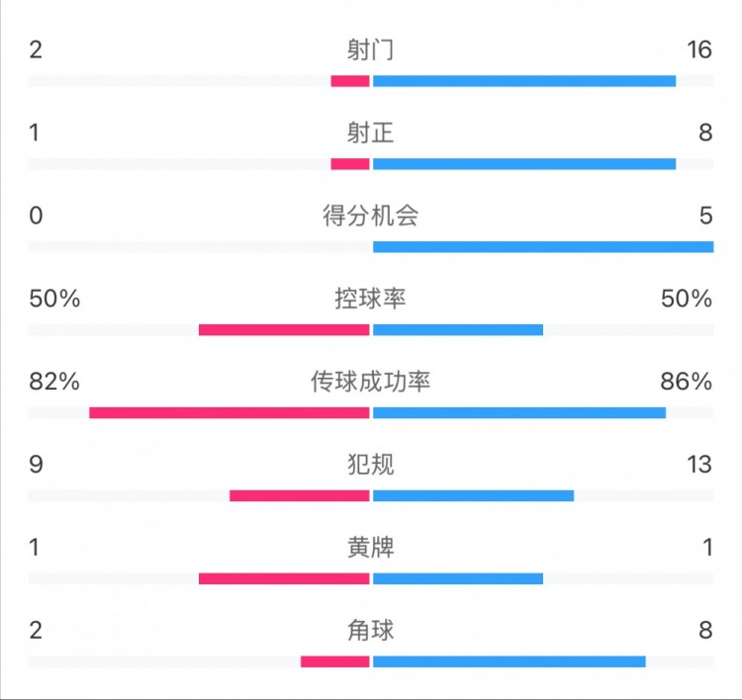
Task: Click the 角球 label
Action: [370, 630]
